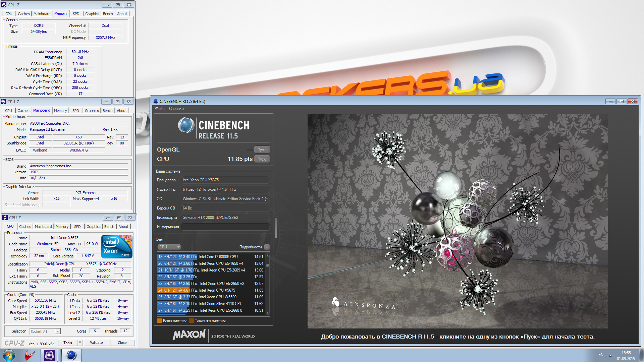Select highlighted row 24 Intel Xeon CPU X5675

tap(211, 290)
